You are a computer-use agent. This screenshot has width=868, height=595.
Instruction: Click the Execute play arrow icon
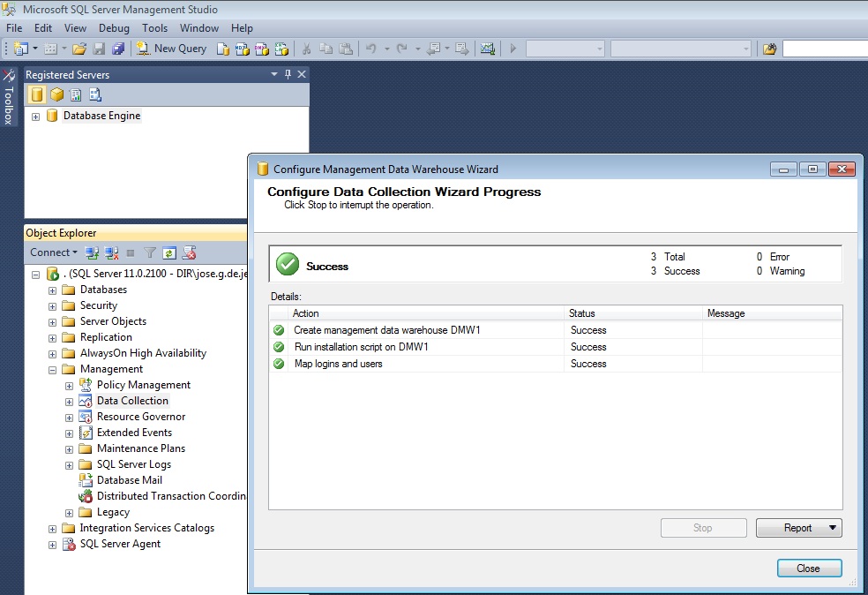[513, 49]
